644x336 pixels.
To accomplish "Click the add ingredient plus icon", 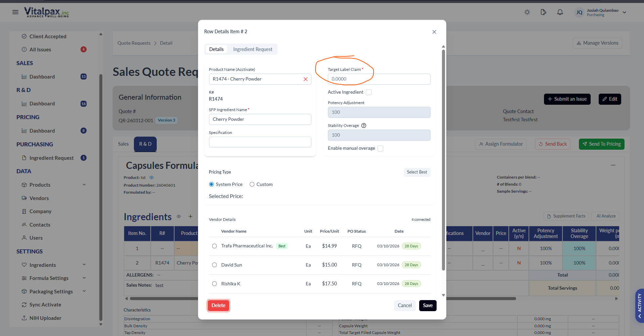I will tap(190, 217).
